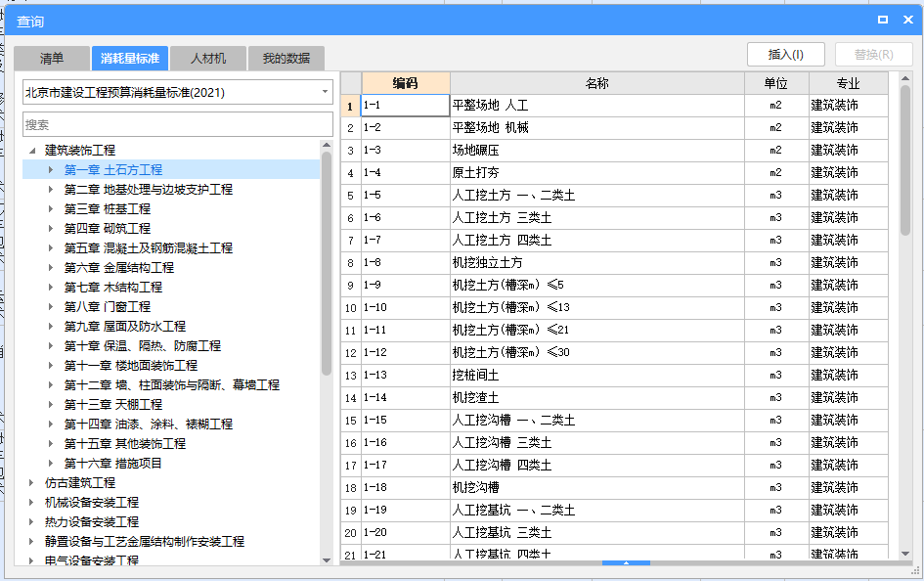Expand 第三章 桩基工程 arrow
Viewport: 924px width, 581px height.
tap(51, 208)
